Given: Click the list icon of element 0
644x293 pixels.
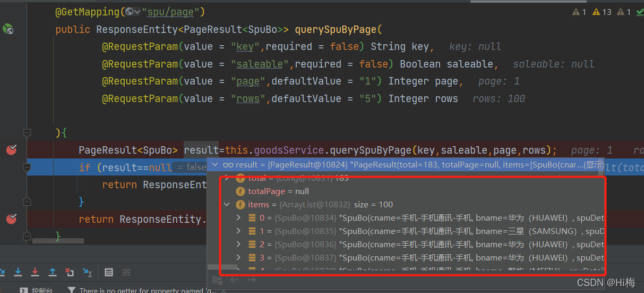Looking at the screenshot, I should pyautogui.click(x=252, y=218).
